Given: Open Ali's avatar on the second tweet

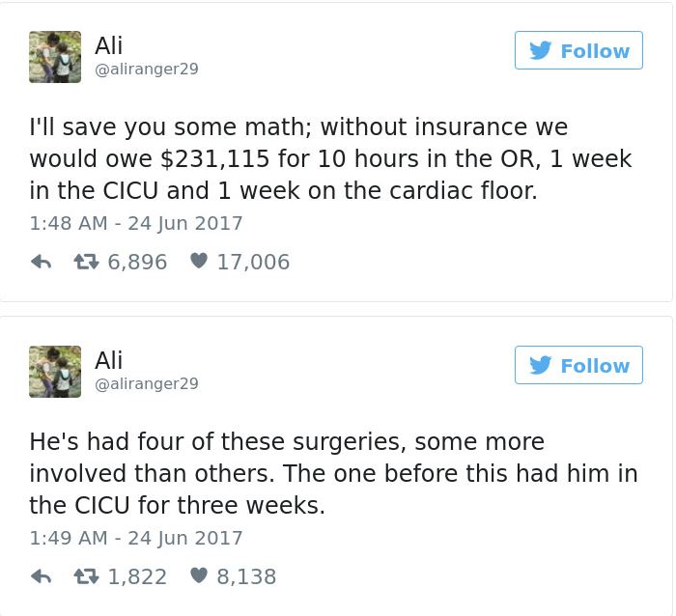Looking at the screenshot, I should pyautogui.click(x=55, y=371).
